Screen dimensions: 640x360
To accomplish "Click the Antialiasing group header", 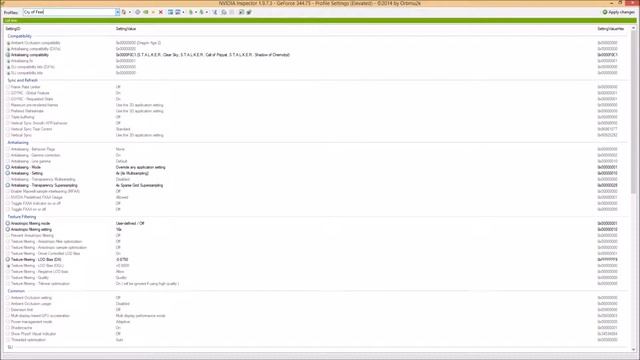I will pyautogui.click(x=18, y=143).
